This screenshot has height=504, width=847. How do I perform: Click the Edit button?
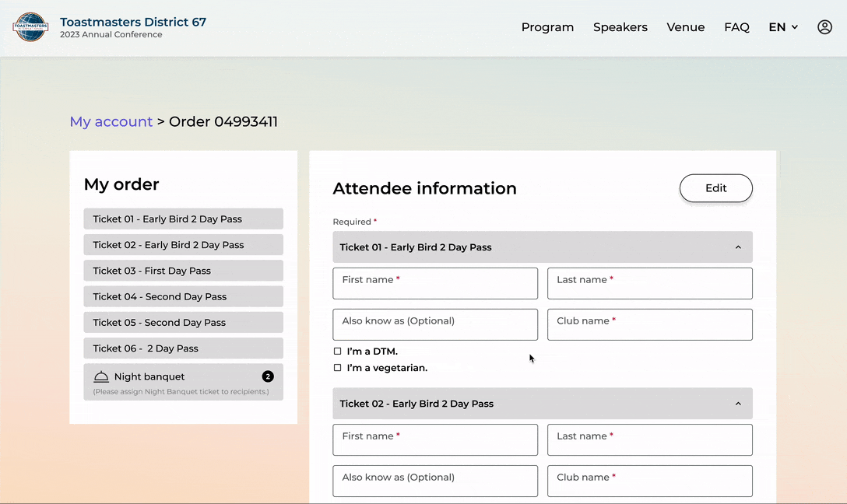pos(715,188)
